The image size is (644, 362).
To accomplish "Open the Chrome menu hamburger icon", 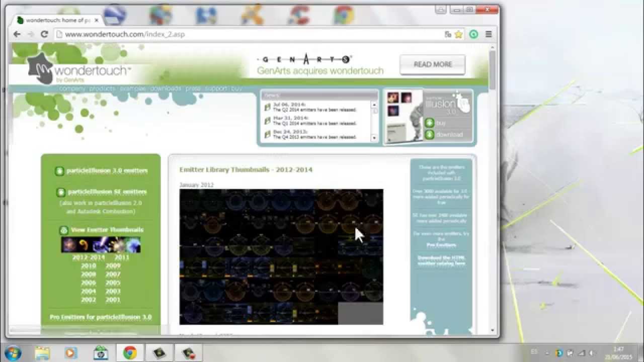I will click(x=489, y=34).
